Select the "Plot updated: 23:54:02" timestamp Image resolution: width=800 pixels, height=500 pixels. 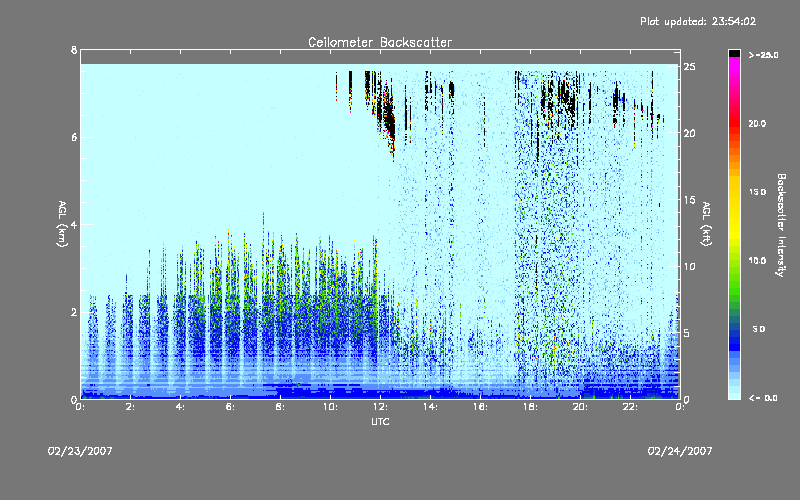(698, 21)
